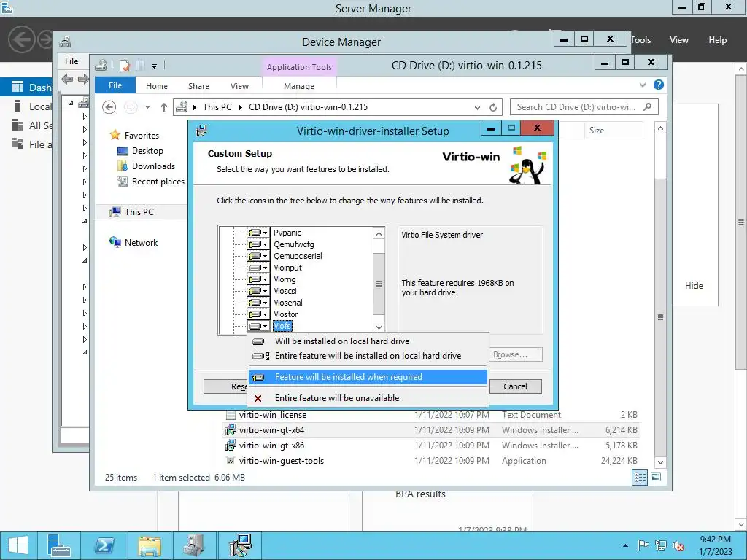The image size is (747, 560).
Task: Click the address bar refresh icon
Action: pyautogui.click(x=493, y=108)
